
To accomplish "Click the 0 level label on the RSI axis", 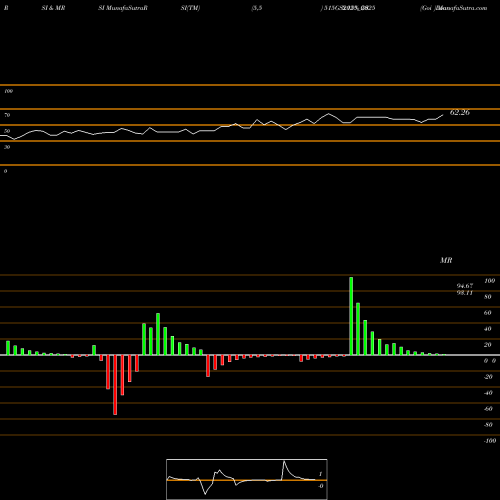I will click(5, 171).
